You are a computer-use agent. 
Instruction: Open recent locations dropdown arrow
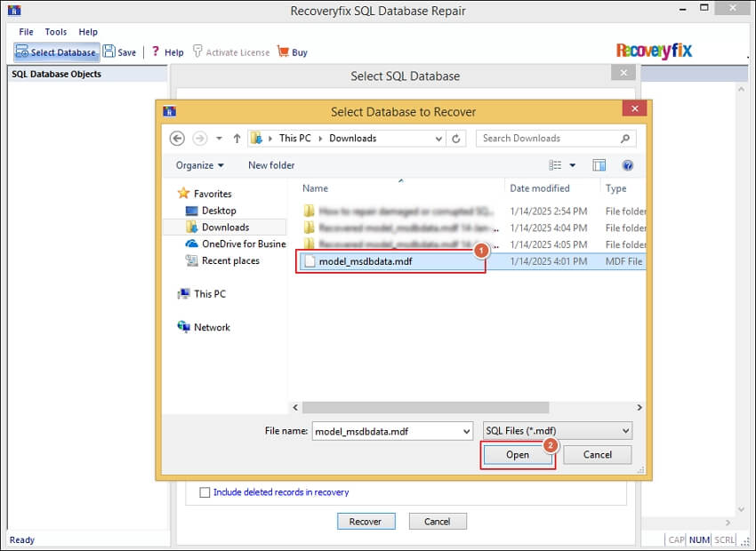tap(219, 139)
